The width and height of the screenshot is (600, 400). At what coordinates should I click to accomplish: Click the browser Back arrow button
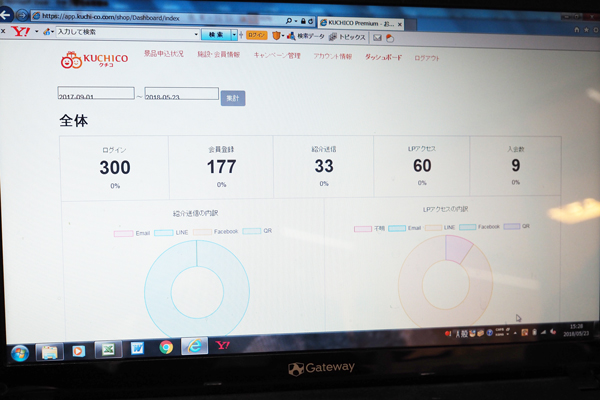pos(5,15)
